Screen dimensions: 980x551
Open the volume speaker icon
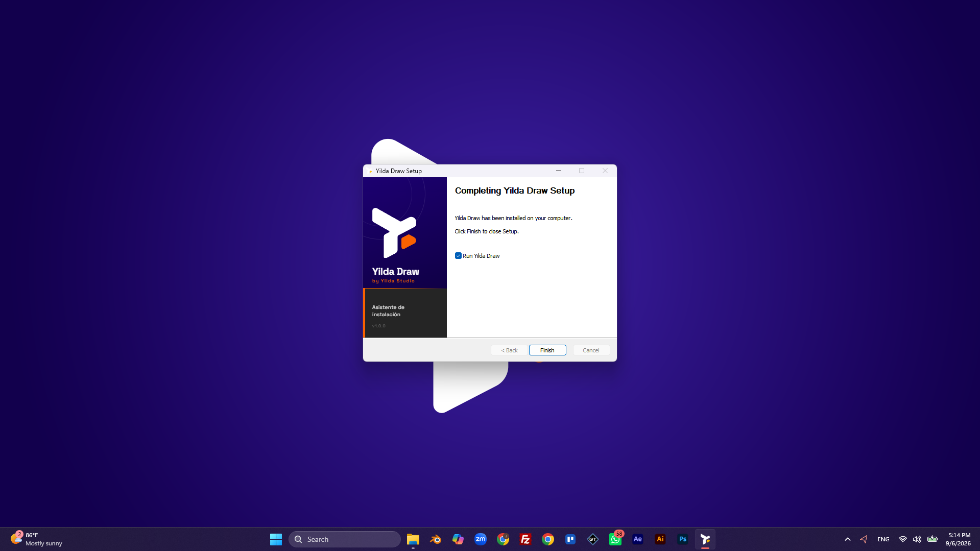coord(917,539)
